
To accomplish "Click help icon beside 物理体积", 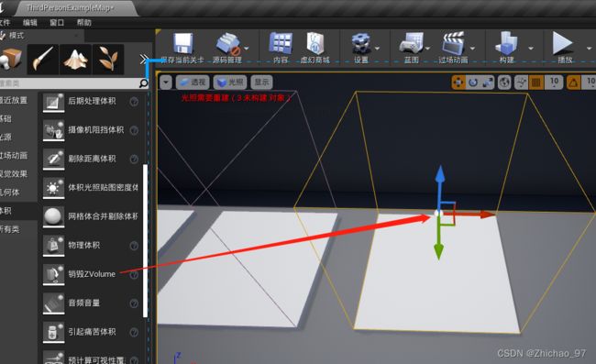I will tap(134, 246).
